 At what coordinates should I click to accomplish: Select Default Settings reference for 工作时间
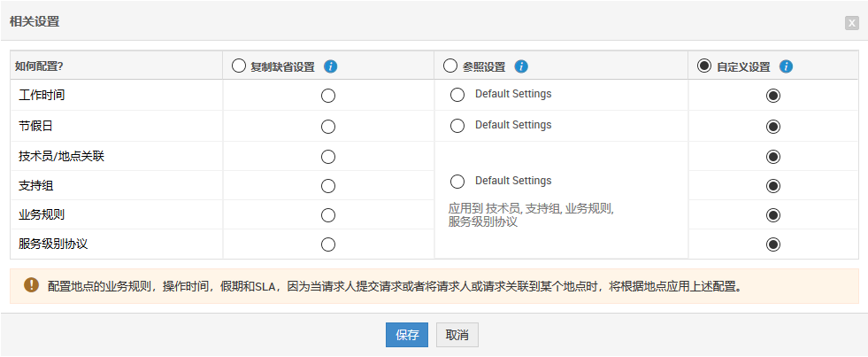457,95
